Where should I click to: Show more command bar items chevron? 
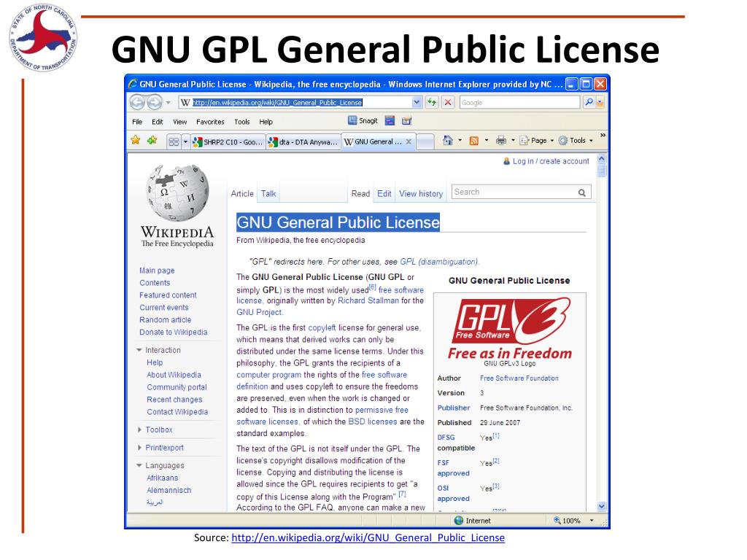[603, 136]
